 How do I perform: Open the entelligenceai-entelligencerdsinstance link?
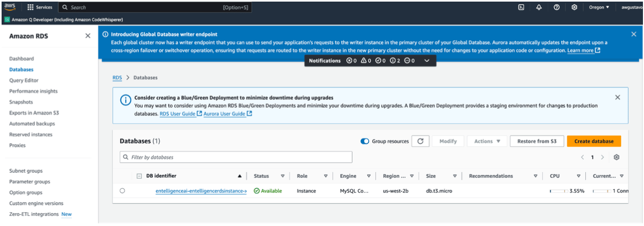[x=201, y=191]
